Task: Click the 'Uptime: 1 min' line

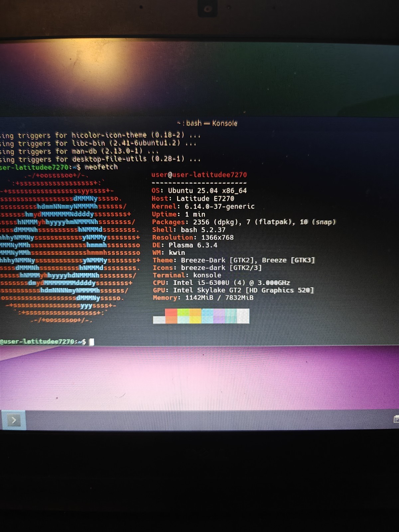Action: point(179,214)
